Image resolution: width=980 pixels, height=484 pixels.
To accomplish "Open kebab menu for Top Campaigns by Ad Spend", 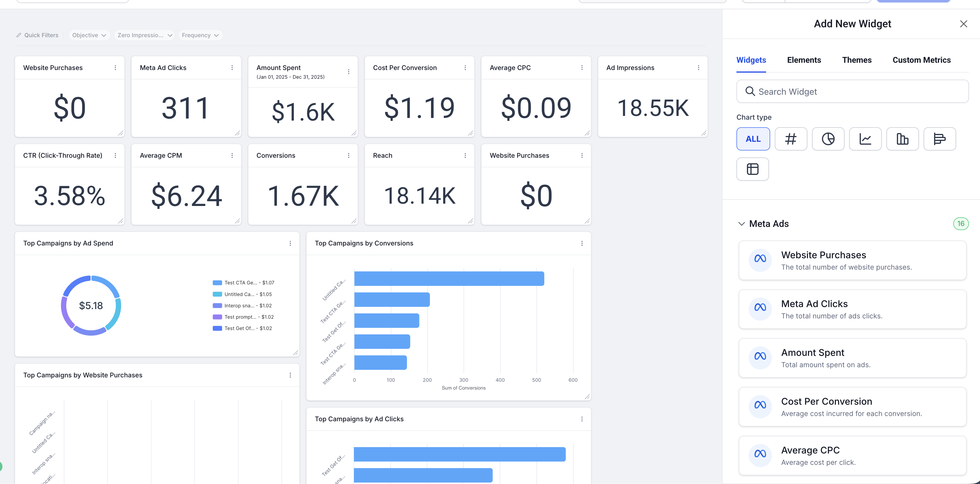I will [x=290, y=243].
